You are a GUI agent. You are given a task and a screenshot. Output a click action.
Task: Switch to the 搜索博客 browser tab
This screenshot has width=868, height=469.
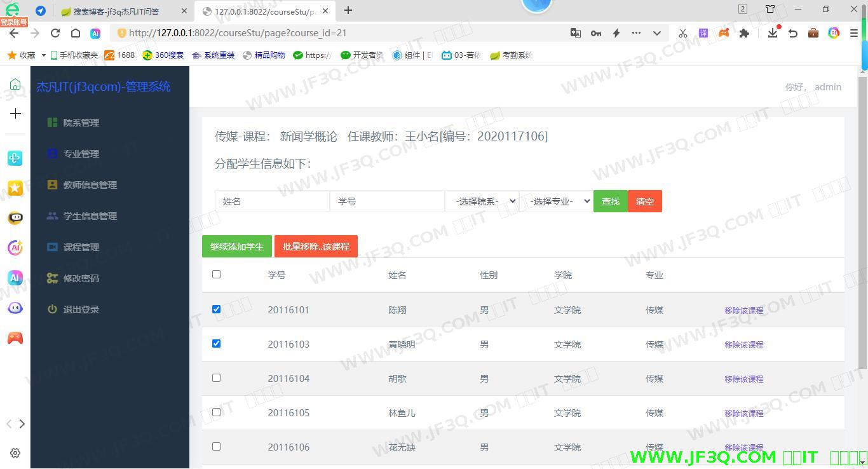[x=116, y=11]
